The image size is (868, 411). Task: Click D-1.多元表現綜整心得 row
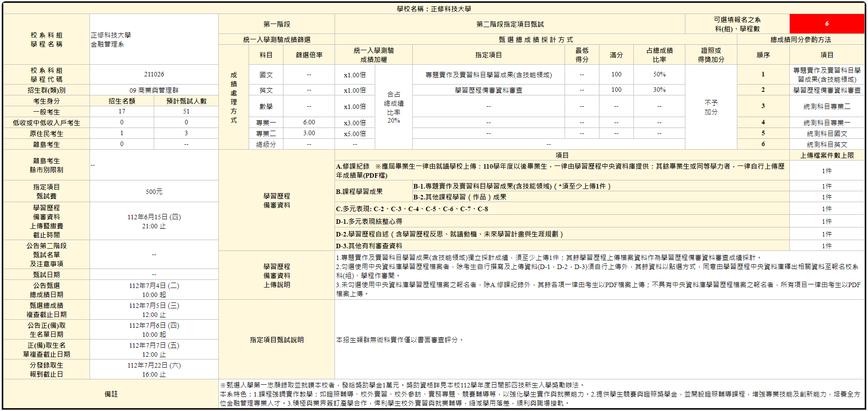tap(562, 221)
